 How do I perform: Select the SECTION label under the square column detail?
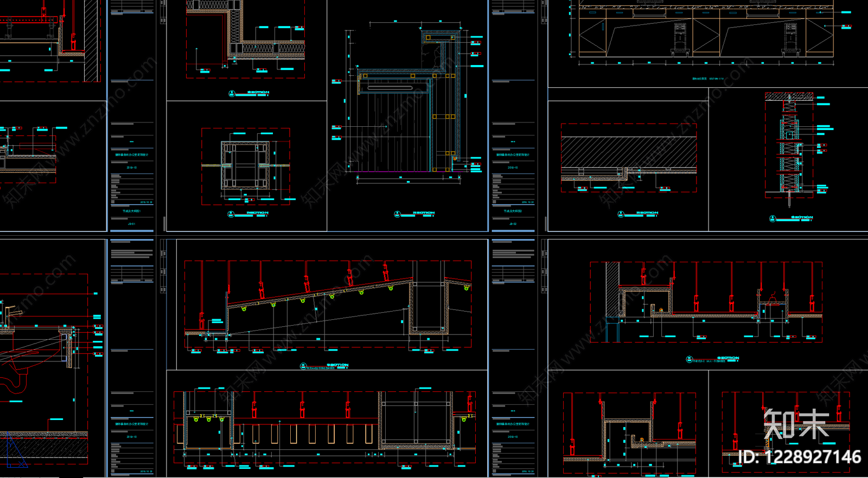[x=258, y=213]
